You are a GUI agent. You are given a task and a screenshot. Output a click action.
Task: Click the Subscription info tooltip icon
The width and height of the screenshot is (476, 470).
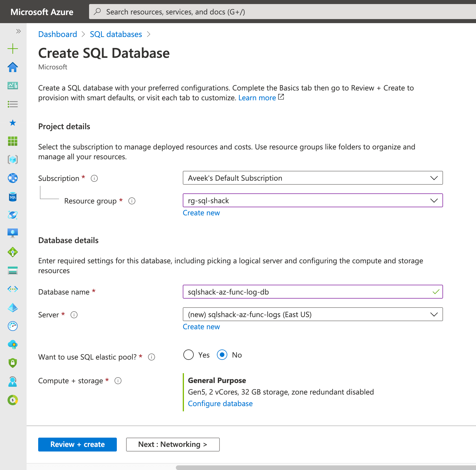pyautogui.click(x=94, y=178)
